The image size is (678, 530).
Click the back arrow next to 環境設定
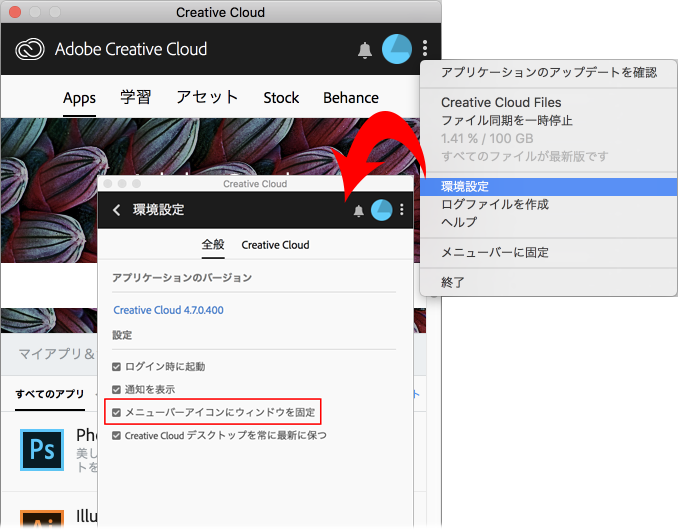point(116,210)
